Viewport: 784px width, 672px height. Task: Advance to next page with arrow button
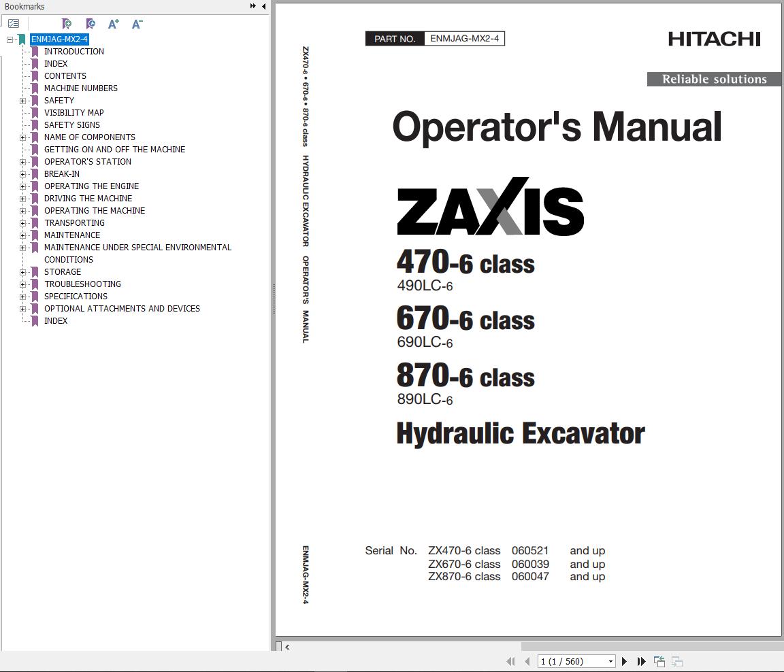[624, 660]
